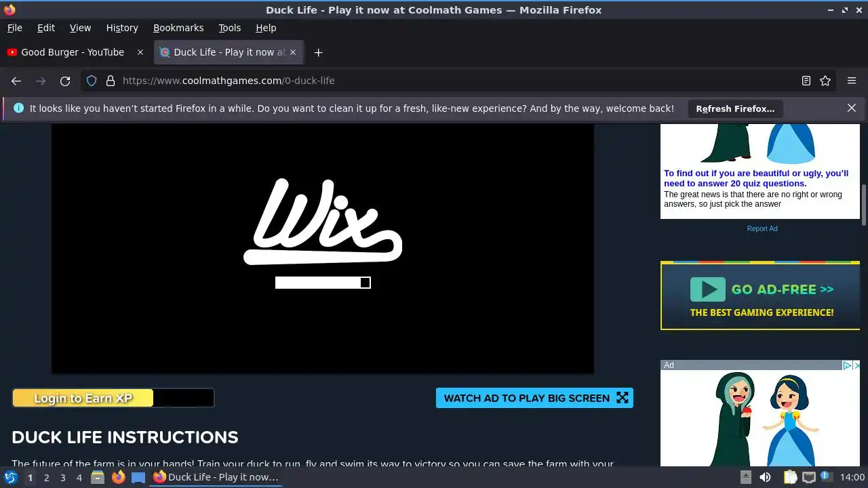The width and height of the screenshot is (868, 488).
Task: Click the Duck Life taskbar window button
Action: (x=217, y=477)
